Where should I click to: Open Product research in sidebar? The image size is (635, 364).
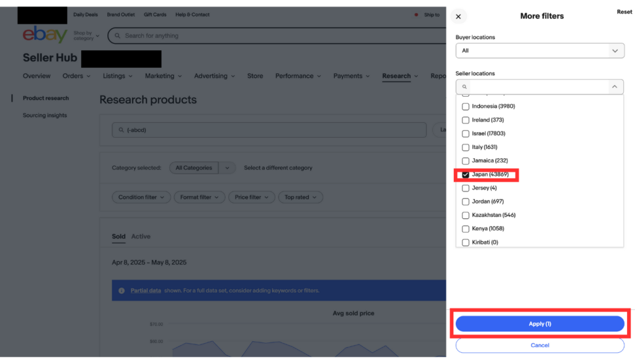tap(46, 98)
